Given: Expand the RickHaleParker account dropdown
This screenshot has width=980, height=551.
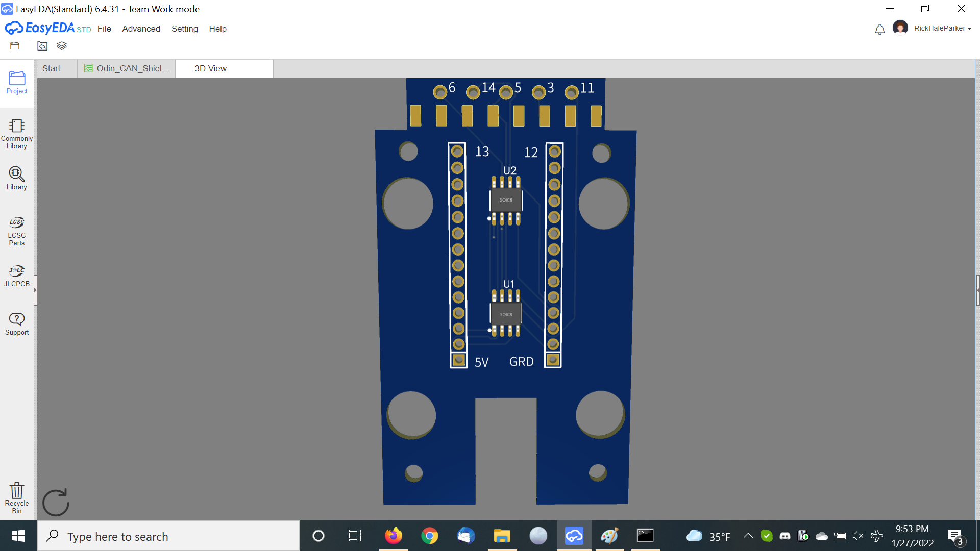Looking at the screenshot, I should point(942,29).
